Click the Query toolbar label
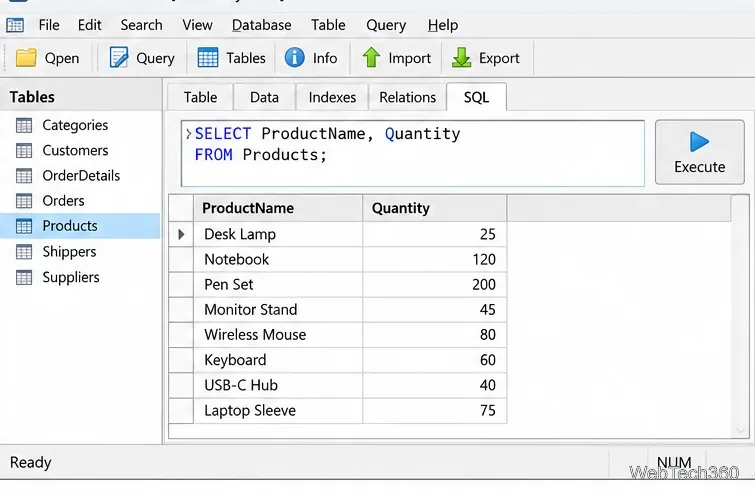This screenshot has width=755, height=498. point(155,58)
